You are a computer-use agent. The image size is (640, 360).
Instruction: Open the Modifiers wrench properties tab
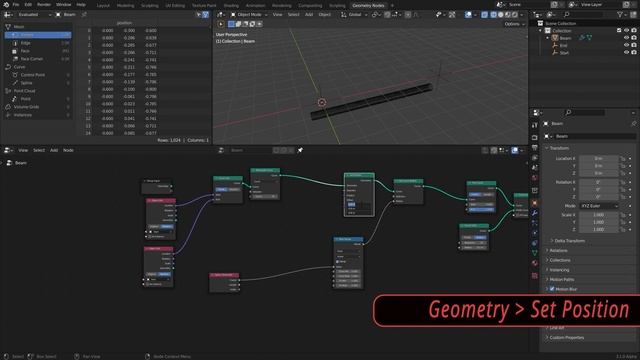point(535,213)
